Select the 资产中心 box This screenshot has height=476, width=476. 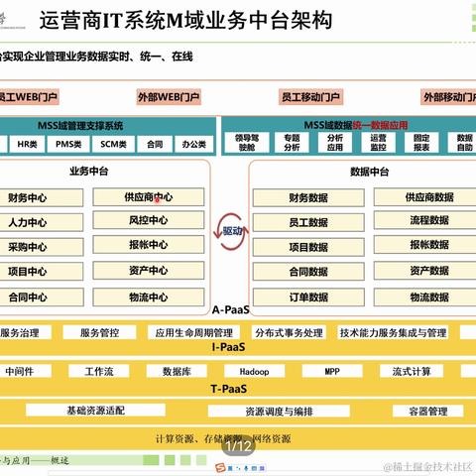click(149, 271)
